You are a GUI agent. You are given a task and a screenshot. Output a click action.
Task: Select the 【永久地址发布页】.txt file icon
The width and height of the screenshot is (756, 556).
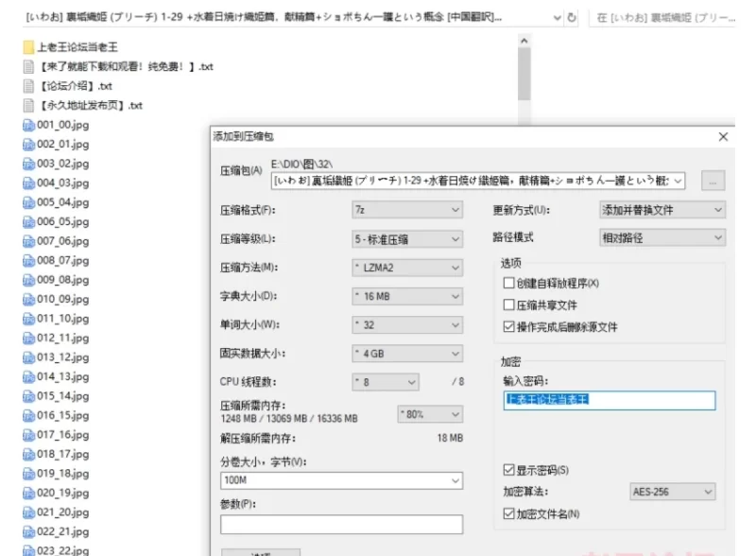click(x=28, y=105)
